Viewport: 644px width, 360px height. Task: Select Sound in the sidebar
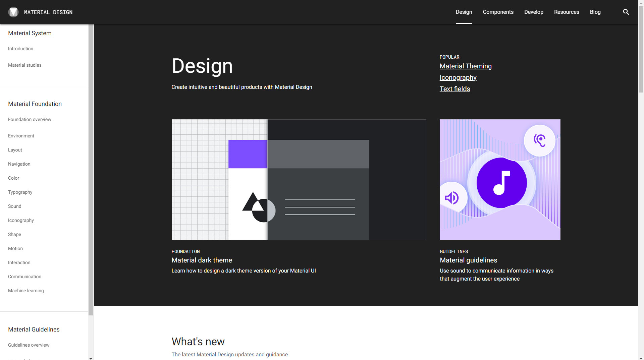click(x=15, y=206)
